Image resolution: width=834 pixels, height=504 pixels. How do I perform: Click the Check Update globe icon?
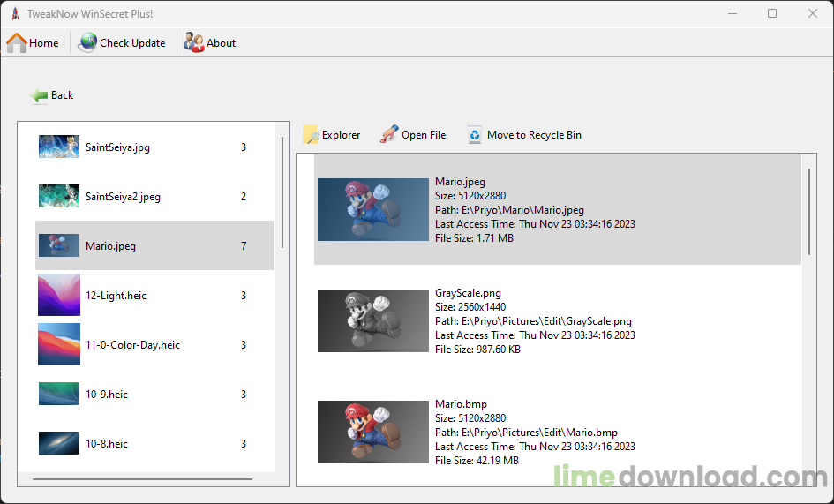[87, 42]
